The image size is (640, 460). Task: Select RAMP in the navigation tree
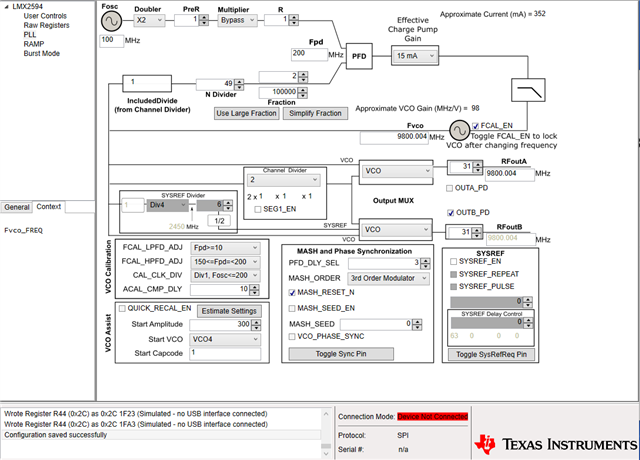(x=33, y=44)
